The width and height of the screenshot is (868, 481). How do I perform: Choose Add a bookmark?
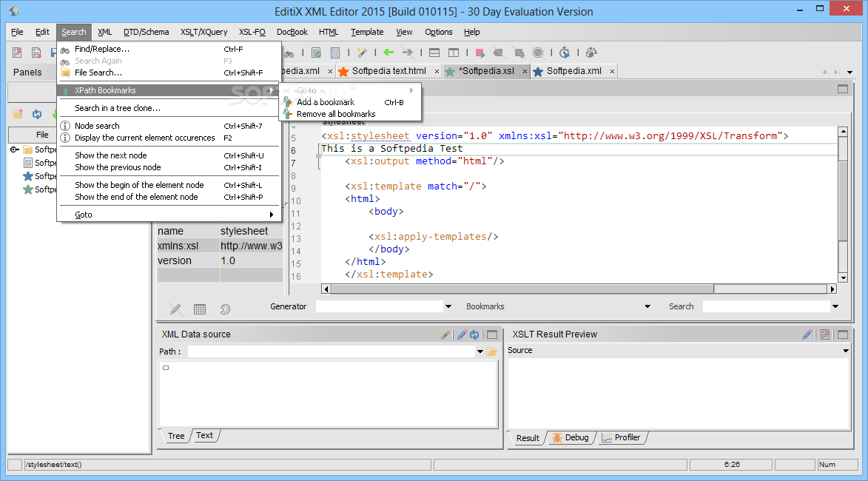[350, 102]
